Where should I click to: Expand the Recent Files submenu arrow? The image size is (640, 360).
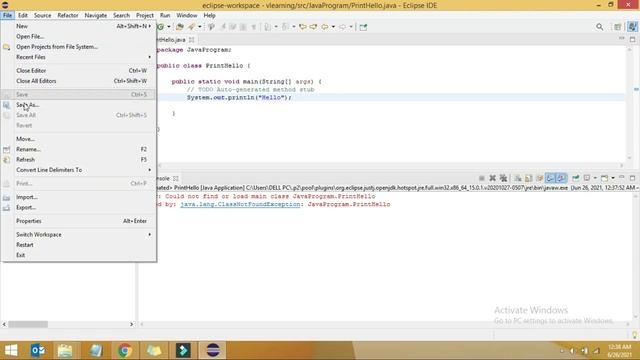point(149,57)
